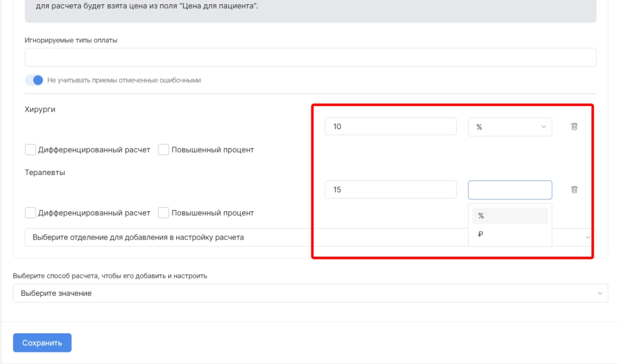Delete the Терапевты row with trash icon
The height and width of the screenshot is (364, 618).
[574, 190]
